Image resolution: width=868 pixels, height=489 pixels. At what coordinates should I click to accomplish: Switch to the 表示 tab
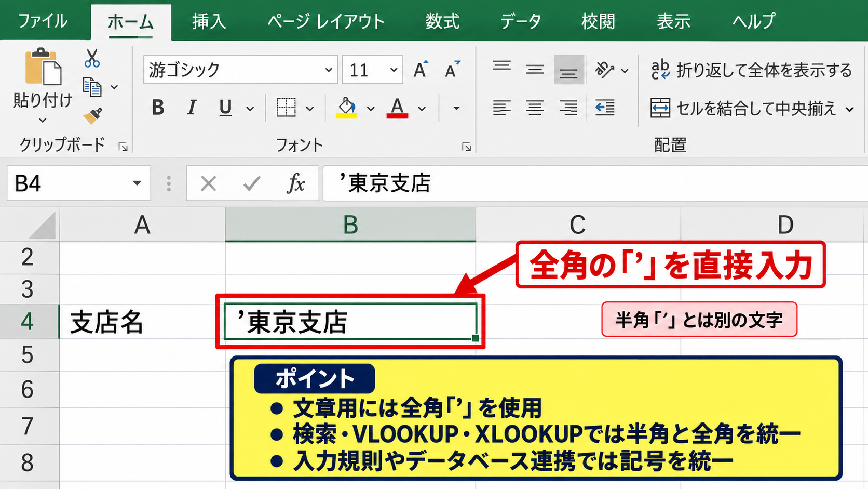[673, 21]
